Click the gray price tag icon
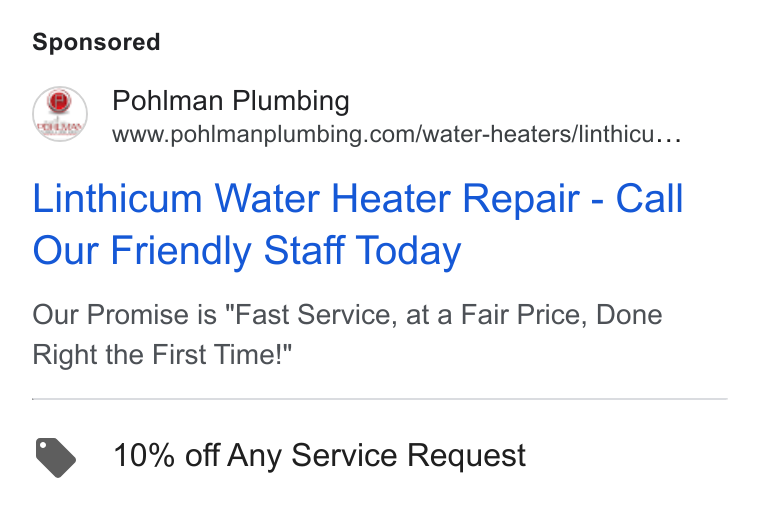Image resolution: width=760 pixels, height=516 pixels. pyautogui.click(x=56, y=457)
